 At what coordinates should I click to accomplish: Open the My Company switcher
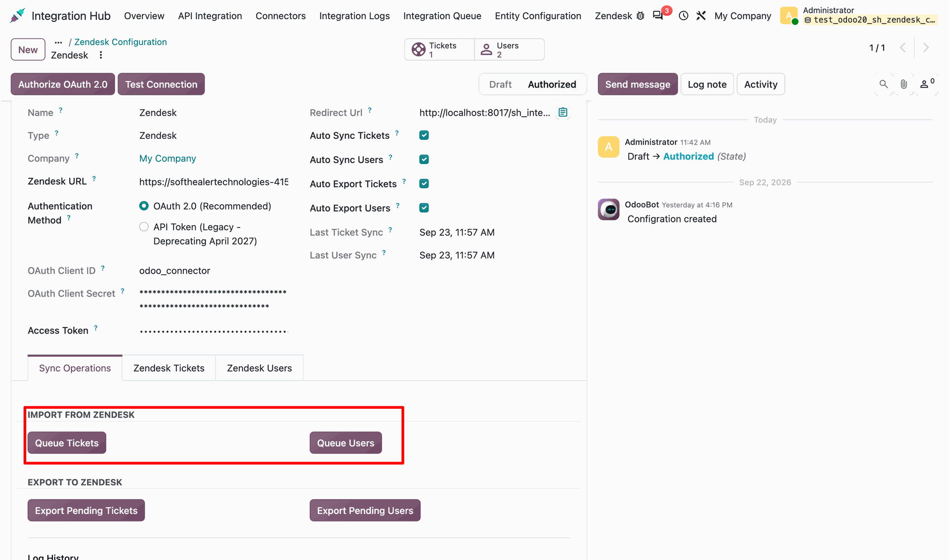742,16
